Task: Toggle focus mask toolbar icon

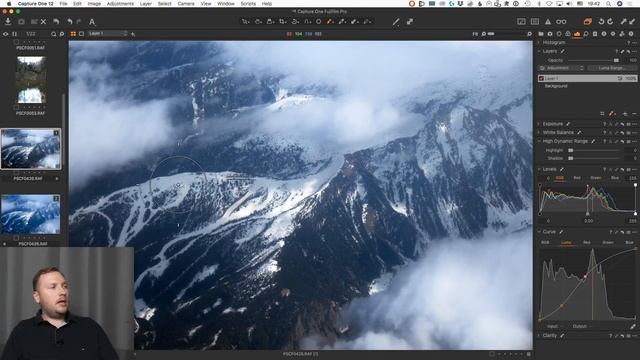Action: coord(522,22)
